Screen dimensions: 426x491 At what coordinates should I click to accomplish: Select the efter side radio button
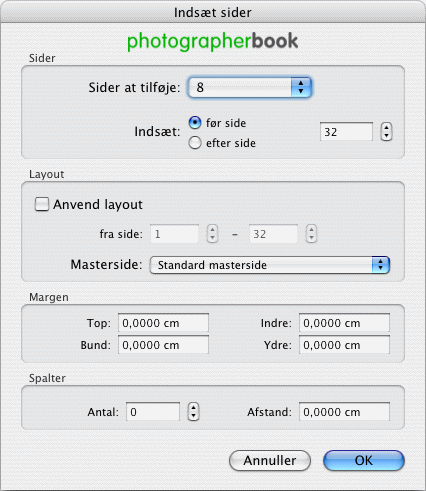(x=195, y=143)
